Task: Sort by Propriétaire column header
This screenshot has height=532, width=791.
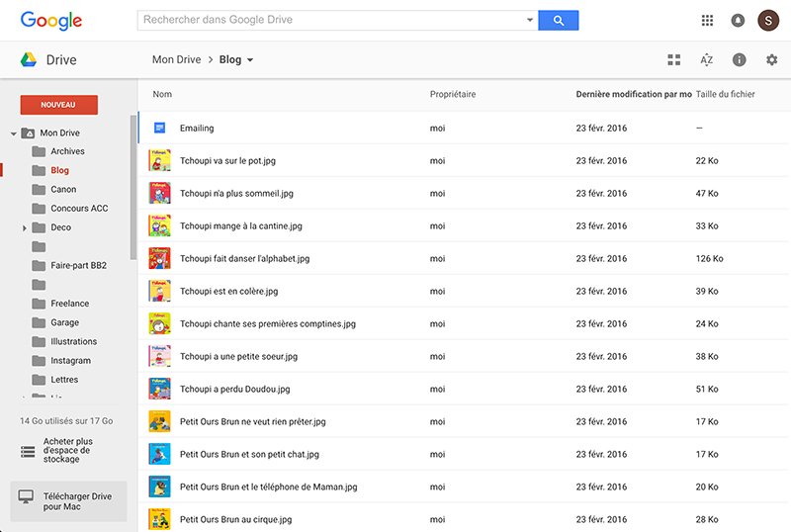Action: click(453, 94)
